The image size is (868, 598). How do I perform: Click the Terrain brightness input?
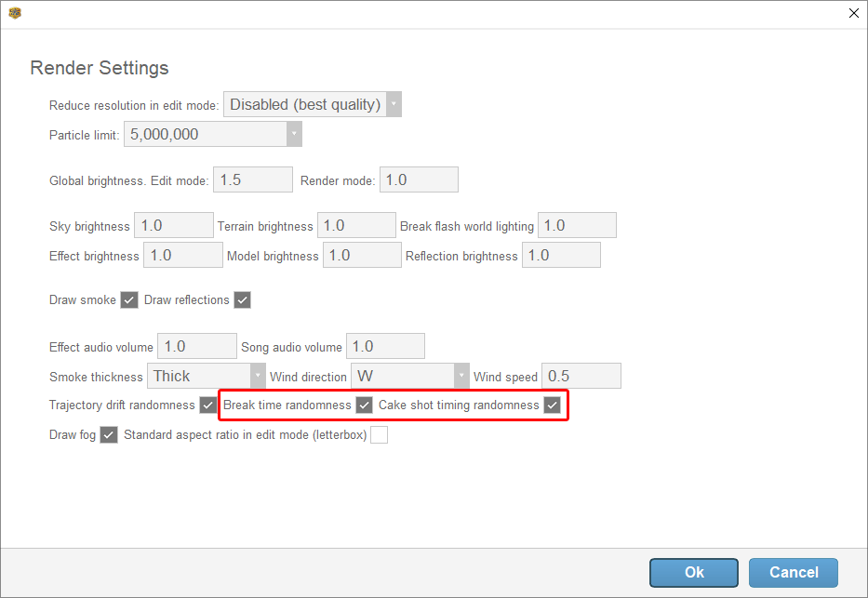click(356, 225)
